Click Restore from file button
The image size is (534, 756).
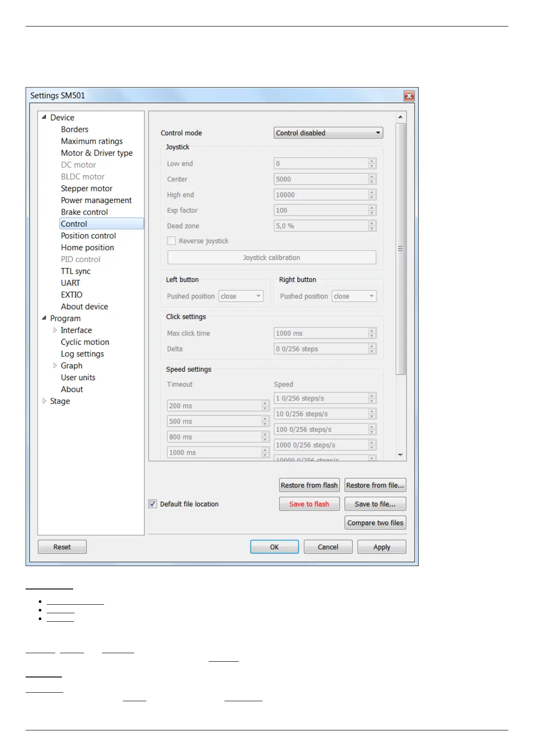pyautogui.click(x=375, y=485)
